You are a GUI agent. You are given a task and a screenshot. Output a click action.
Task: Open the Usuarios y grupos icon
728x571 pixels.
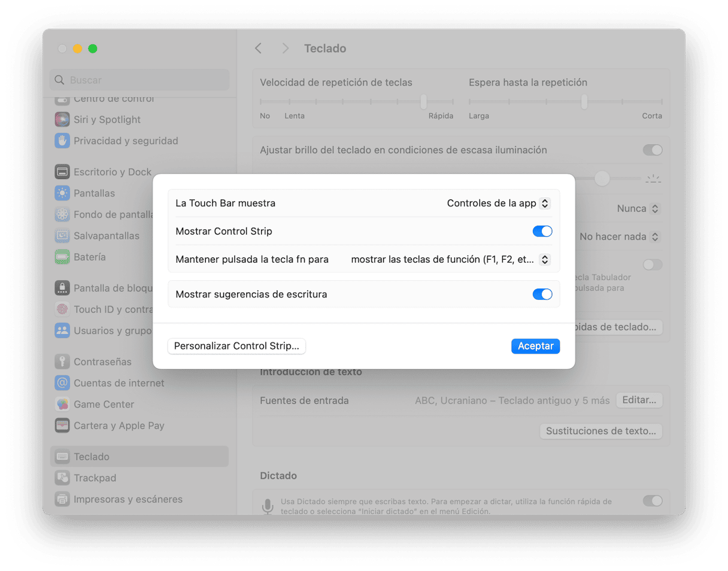tap(62, 330)
